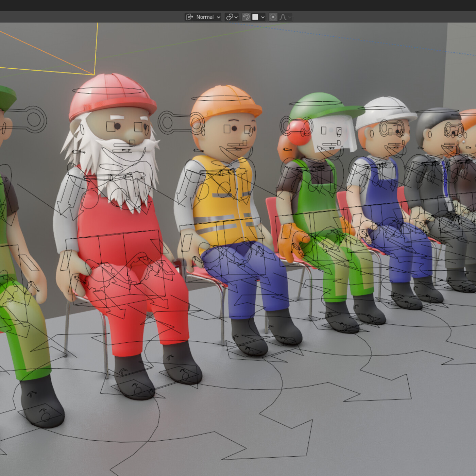This screenshot has width=476, height=476.
Task: Open the transform pivot point dropdown
Action: [232, 17]
